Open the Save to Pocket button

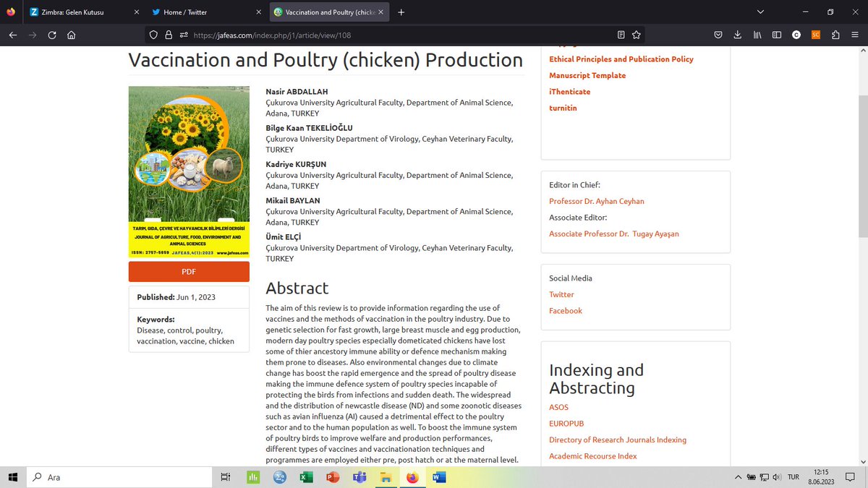(718, 35)
